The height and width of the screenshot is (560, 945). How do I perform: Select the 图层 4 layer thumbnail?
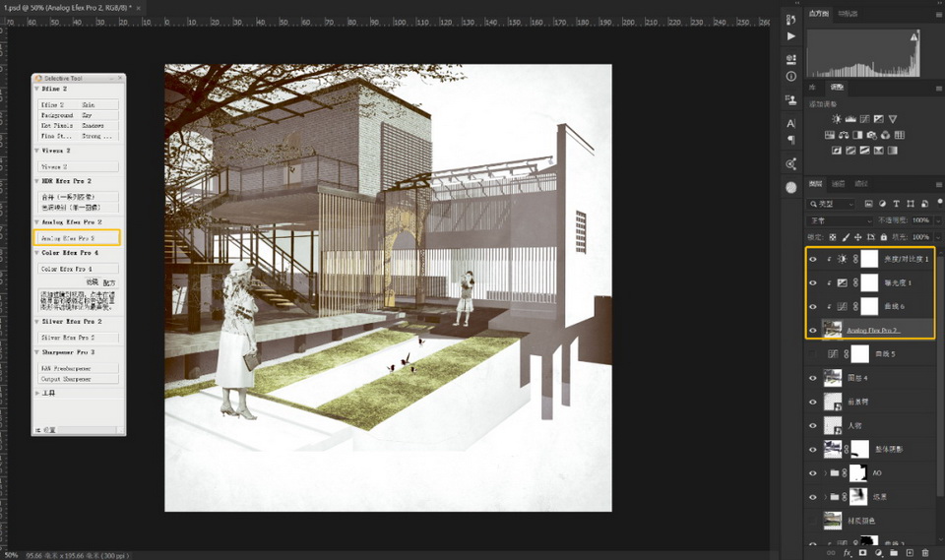click(x=833, y=378)
